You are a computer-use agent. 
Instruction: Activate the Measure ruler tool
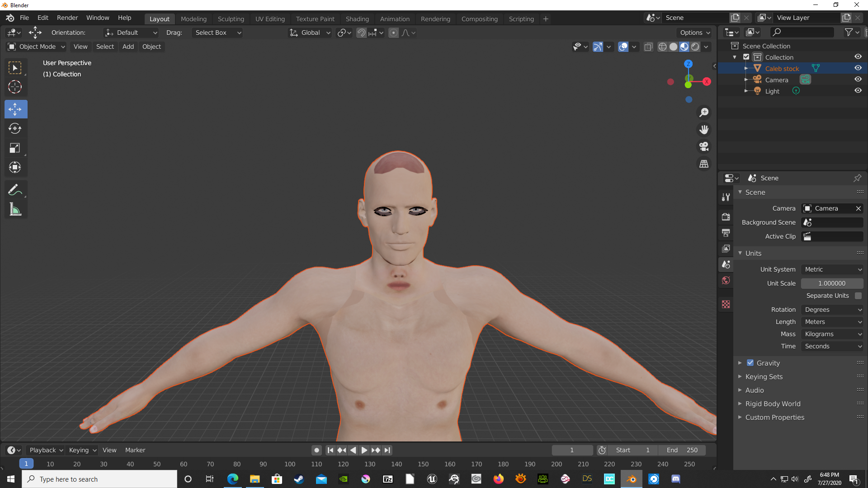pyautogui.click(x=15, y=209)
